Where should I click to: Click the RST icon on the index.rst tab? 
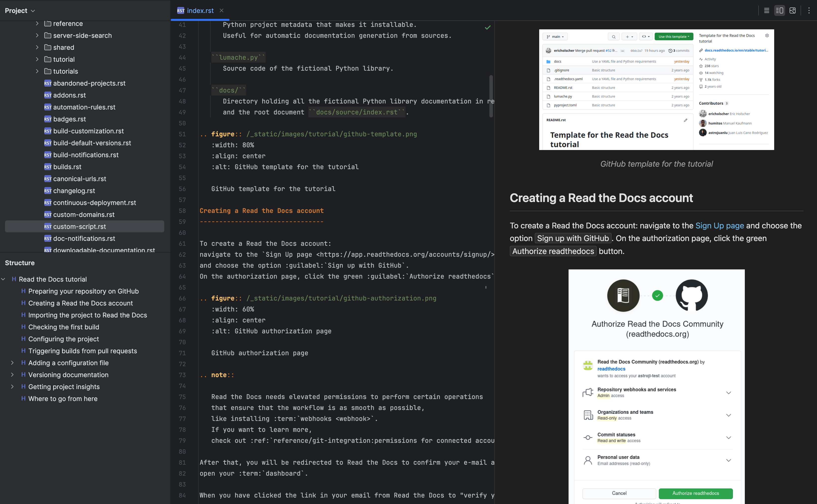click(180, 10)
